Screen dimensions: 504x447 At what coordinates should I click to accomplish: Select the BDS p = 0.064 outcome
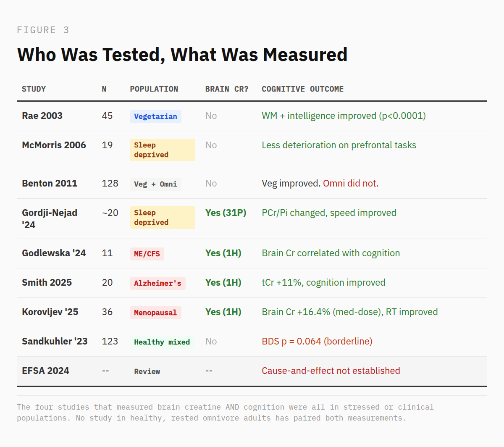(x=317, y=341)
